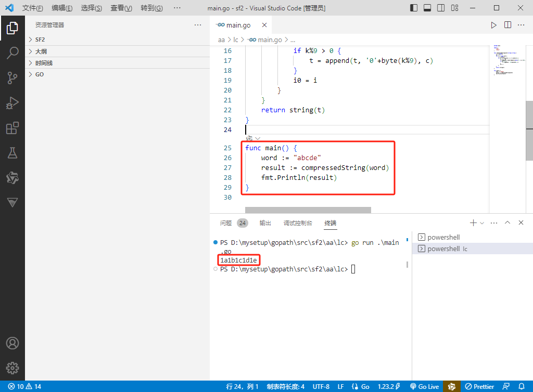
Task: Click the breadcrumb ellipsis symbol
Action: (293, 40)
